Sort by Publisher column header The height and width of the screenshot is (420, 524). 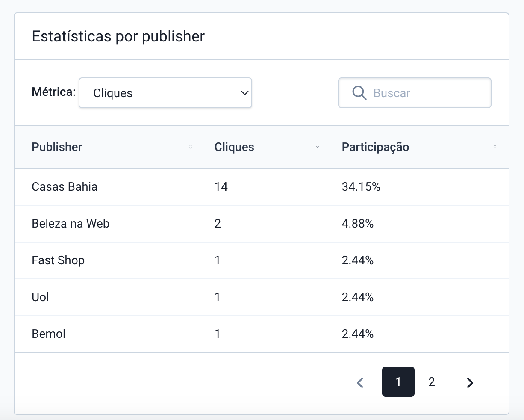pos(57,147)
